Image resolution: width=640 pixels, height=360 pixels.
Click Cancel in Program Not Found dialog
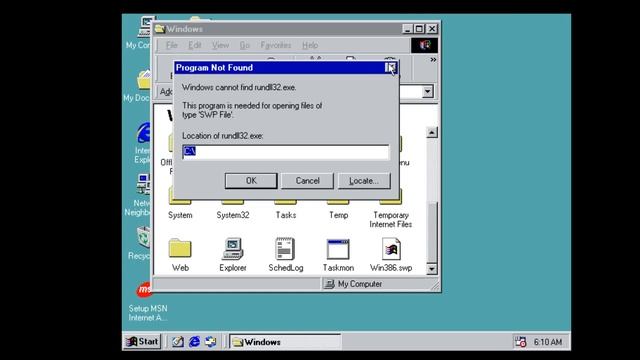point(307,181)
